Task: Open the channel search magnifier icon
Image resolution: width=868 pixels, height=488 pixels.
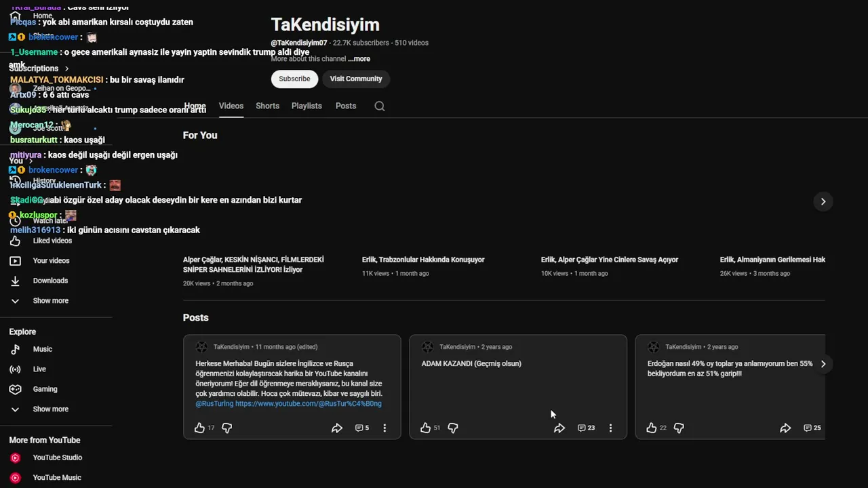Action: pyautogui.click(x=380, y=106)
